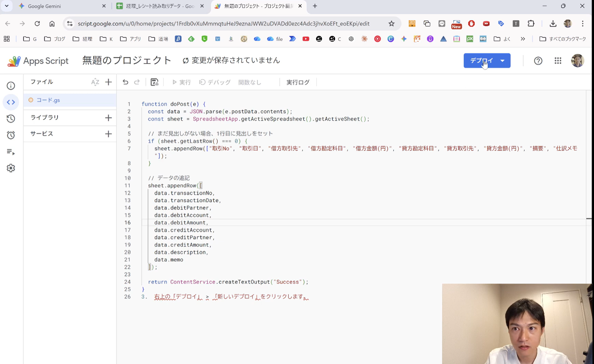The width and height of the screenshot is (594, 364).
Task: Add a service with サービス plus button
Action: [108, 134]
